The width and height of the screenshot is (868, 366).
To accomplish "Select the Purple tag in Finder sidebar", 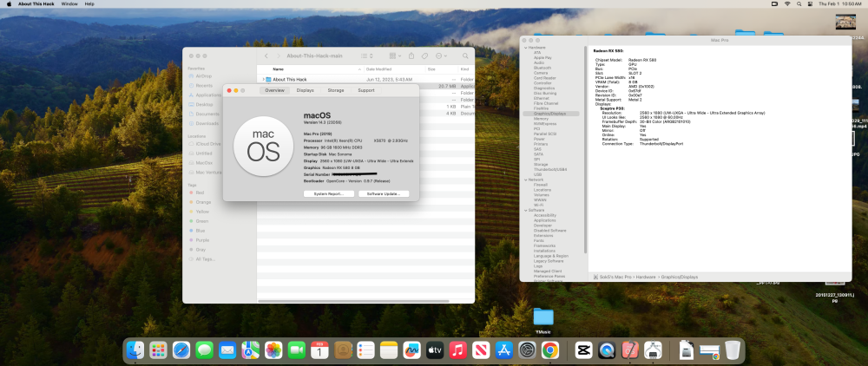I will (202, 240).
